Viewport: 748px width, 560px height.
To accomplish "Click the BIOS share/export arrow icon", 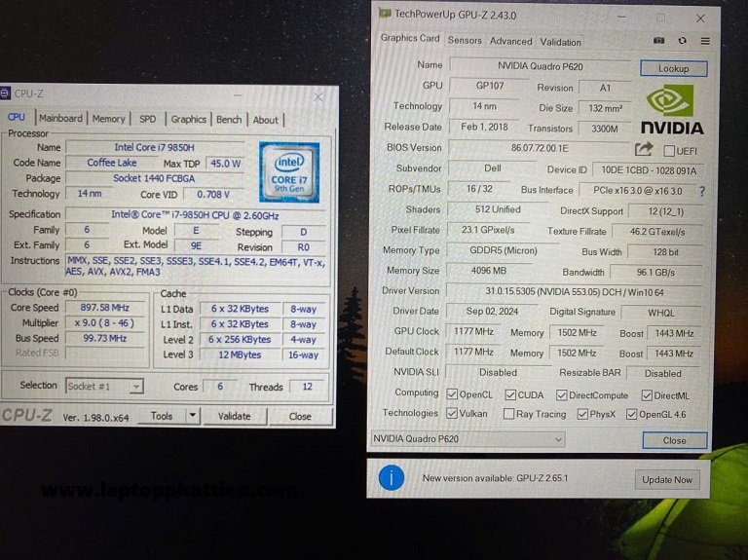I will 644,149.
